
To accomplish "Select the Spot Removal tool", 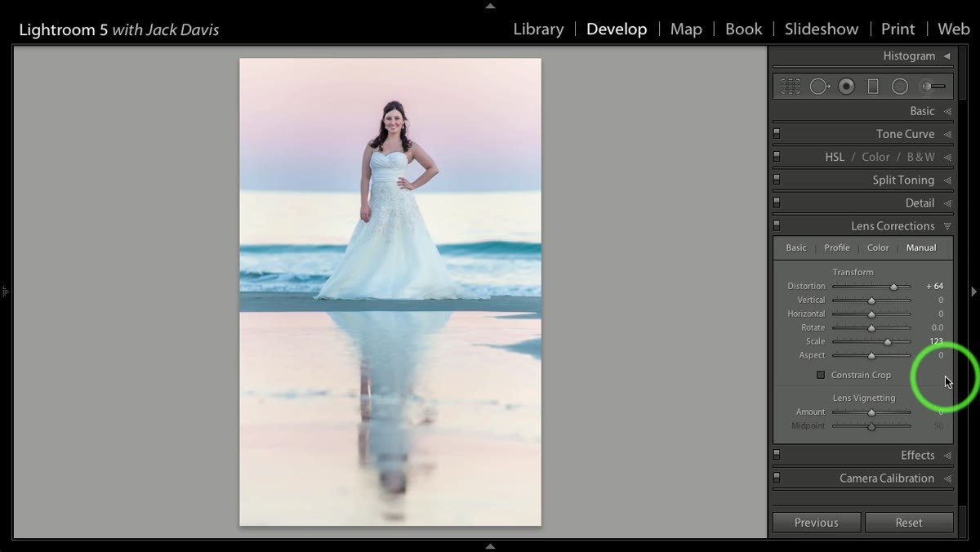I will pos(819,86).
